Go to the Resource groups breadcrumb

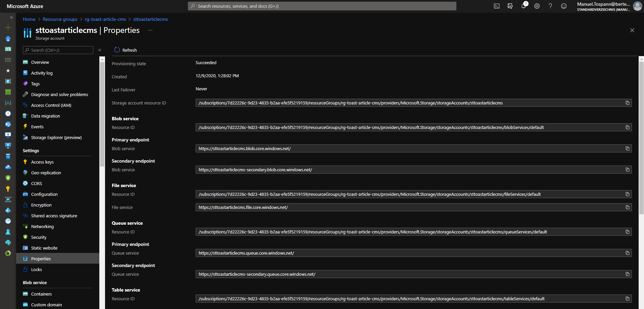pyautogui.click(x=60, y=19)
